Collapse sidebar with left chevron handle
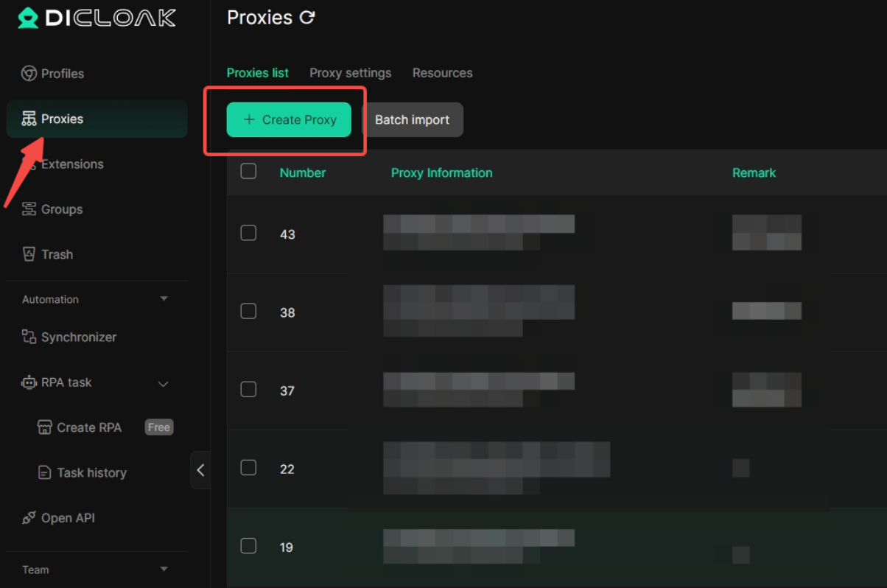Screen dimensions: 887x588 point(200,470)
